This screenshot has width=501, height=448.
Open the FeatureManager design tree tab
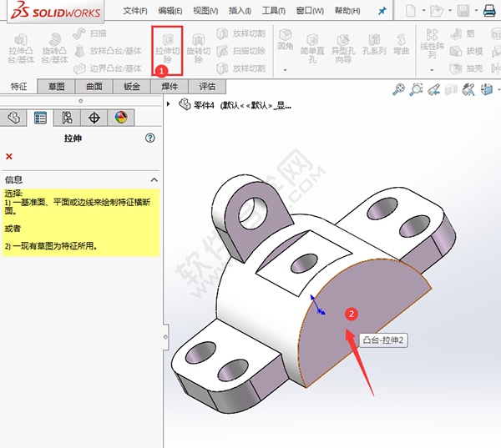click(x=13, y=118)
